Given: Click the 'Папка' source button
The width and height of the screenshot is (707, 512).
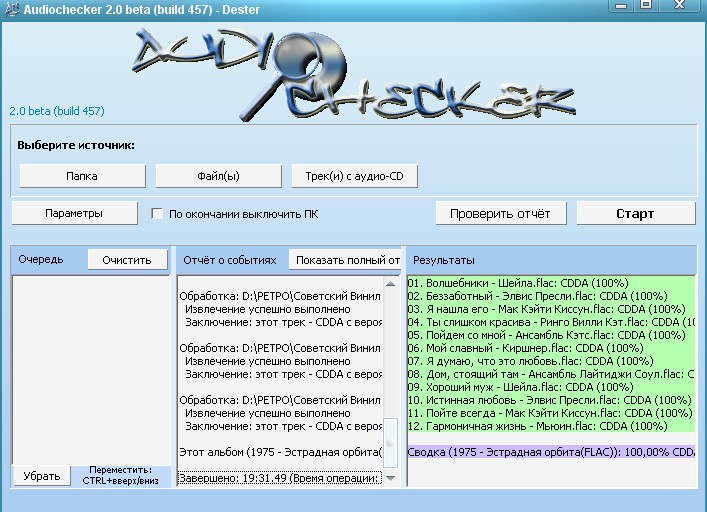Looking at the screenshot, I should click(x=82, y=176).
